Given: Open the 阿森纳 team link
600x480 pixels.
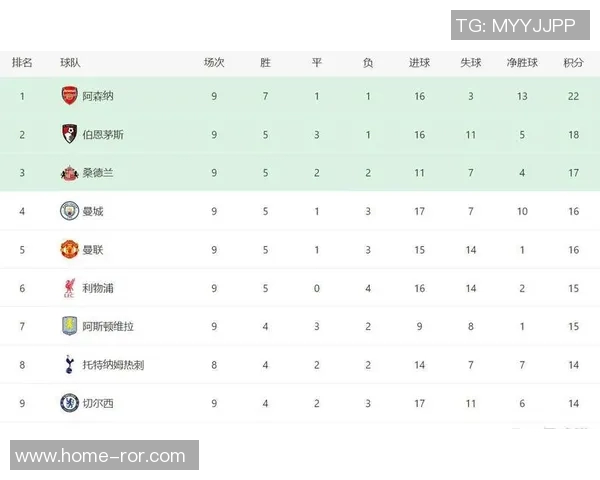Looking at the screenshot, I should click(98, 96).
